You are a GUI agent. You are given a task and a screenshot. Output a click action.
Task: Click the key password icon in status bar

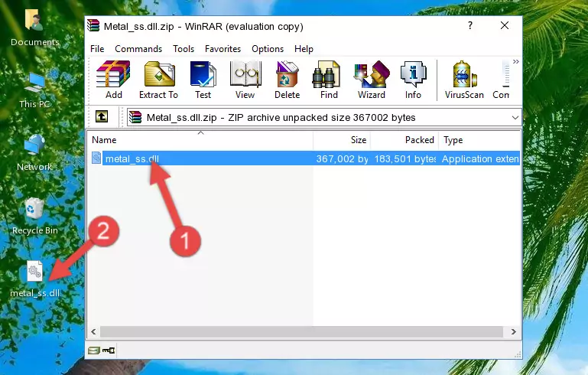pyautogui.click(x=109, y=351)
